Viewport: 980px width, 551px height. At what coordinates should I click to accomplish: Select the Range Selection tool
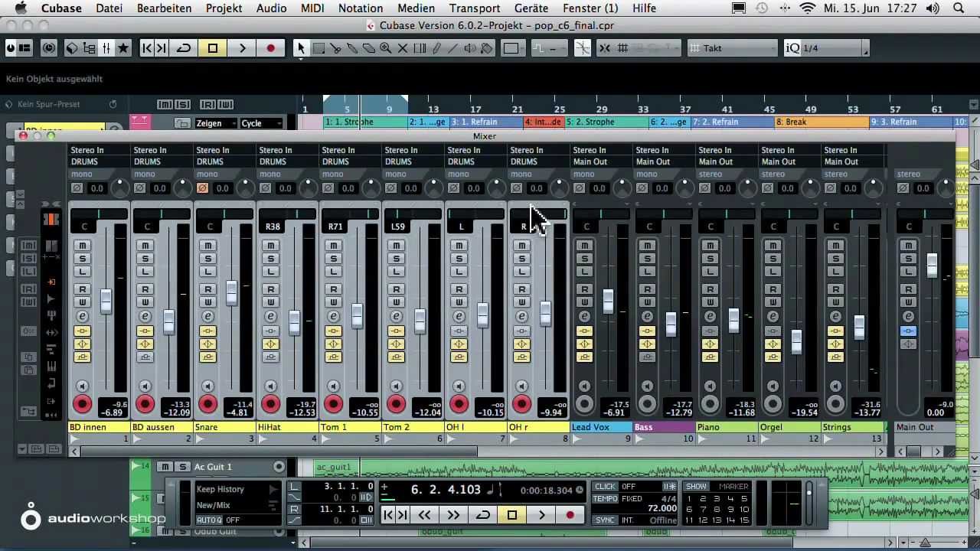[x=318, y=48]
